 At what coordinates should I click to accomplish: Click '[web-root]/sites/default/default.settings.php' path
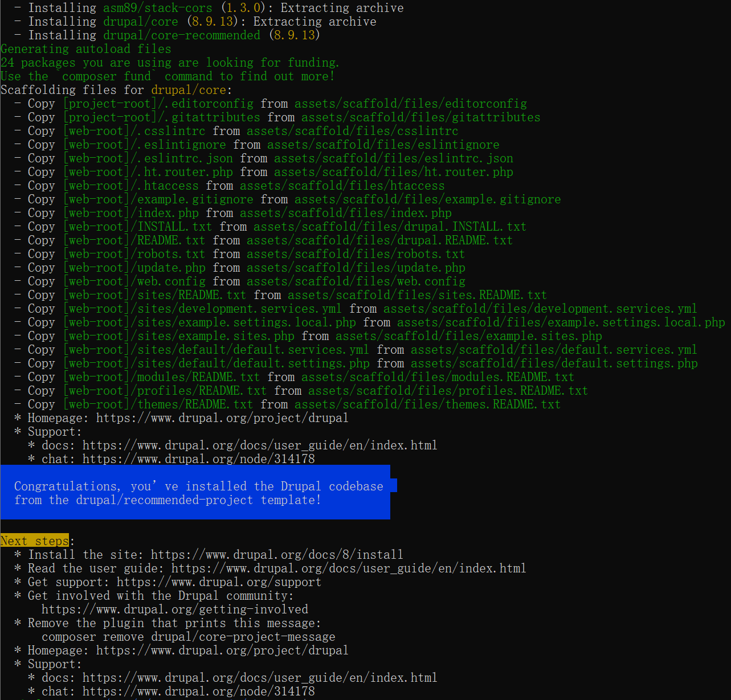(x=216, y=363)
